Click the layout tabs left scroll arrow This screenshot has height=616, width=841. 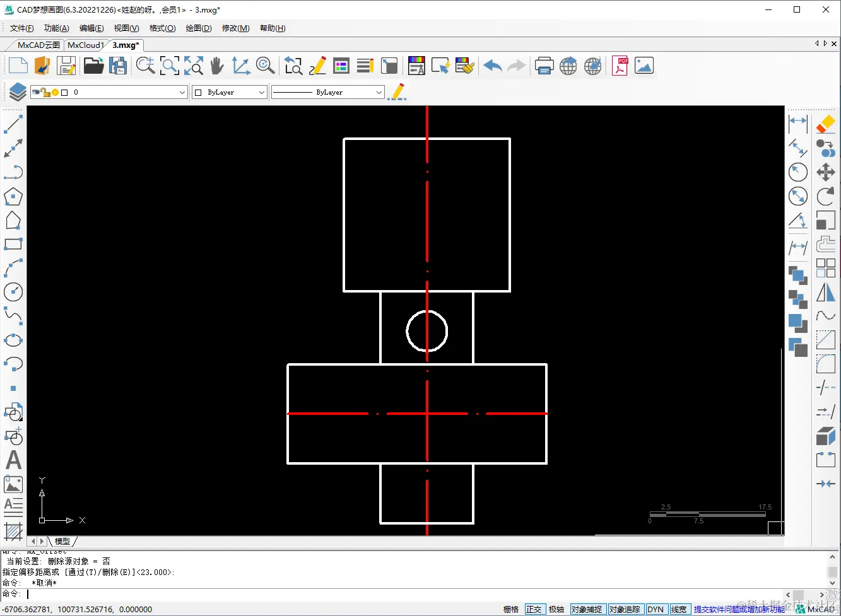coord(33,541)
